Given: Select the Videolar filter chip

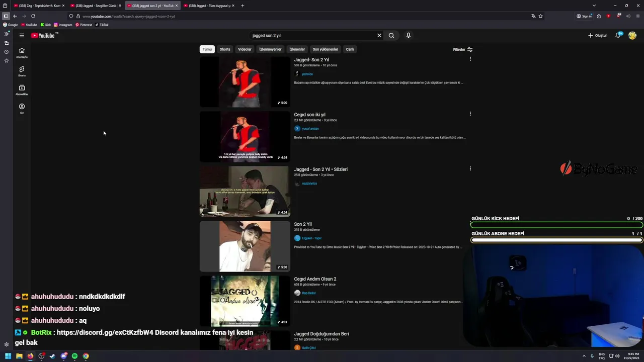Looking at the screenshot, I should [245, 49].
